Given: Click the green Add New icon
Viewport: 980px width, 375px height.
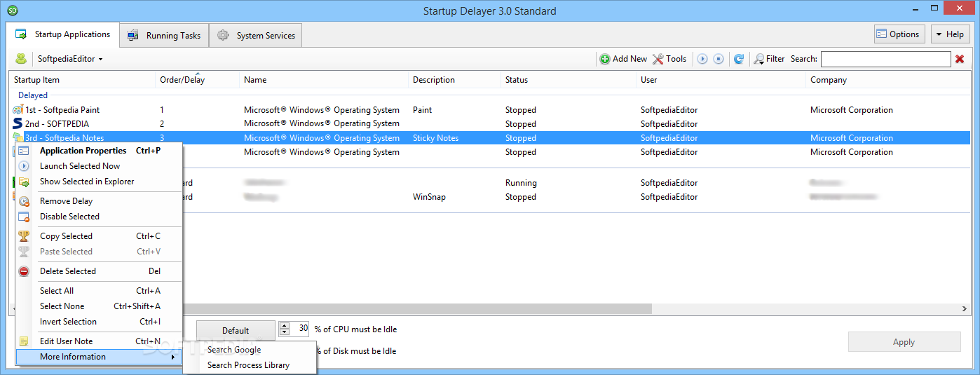Looking at the screenshot, I should pos(605,59).
